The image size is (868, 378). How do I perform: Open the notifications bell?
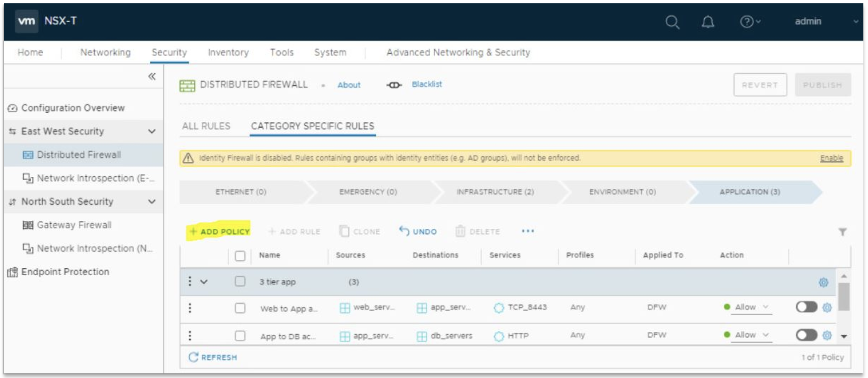pyautogui.click(x=708, y=22)
